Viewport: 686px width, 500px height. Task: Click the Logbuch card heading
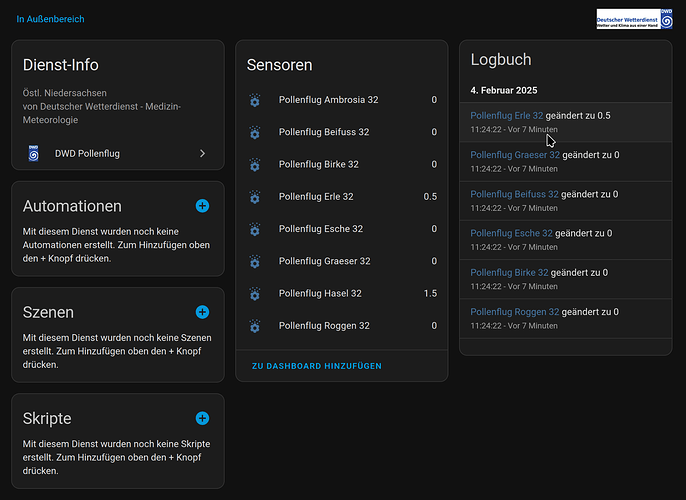click(x=501, y=59)
